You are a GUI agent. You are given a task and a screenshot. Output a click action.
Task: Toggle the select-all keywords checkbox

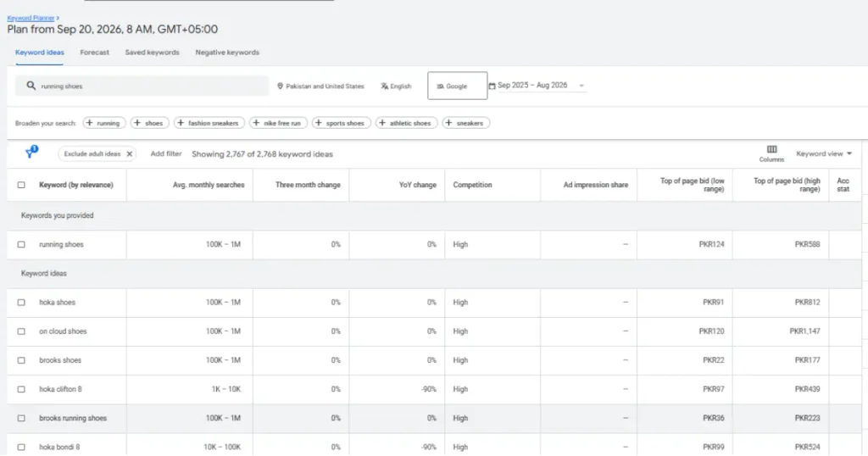click(x=21, y=185)
